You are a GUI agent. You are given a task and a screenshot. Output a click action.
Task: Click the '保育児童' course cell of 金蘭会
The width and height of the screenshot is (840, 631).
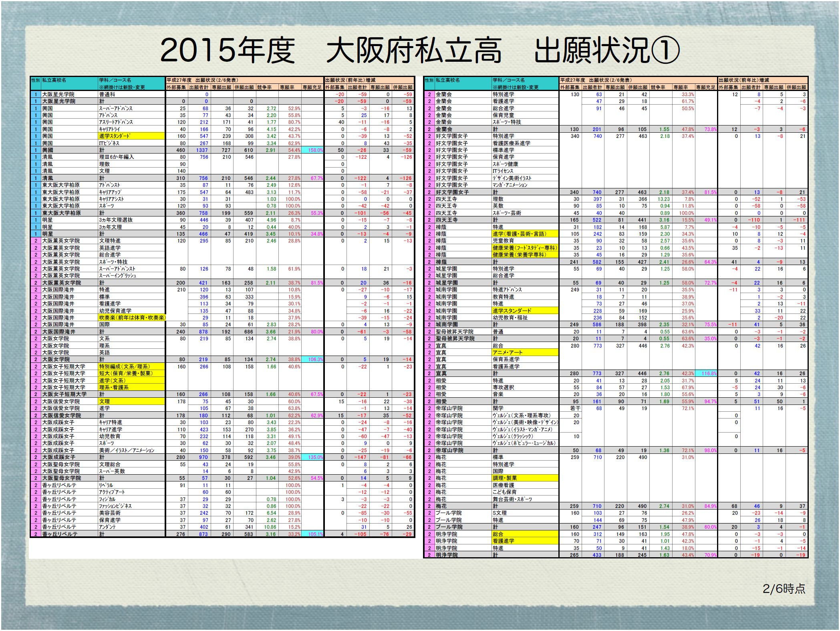526,115
